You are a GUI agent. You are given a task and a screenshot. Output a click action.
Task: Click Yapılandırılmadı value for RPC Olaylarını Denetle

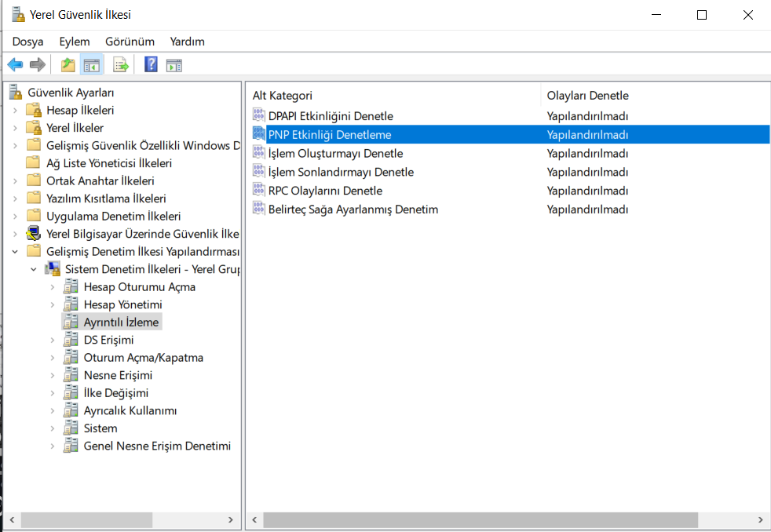click(x=587, y=191)
